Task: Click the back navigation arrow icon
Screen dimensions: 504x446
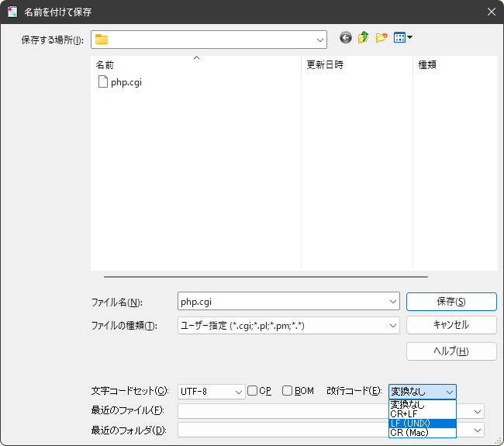Action: (346, 38)
